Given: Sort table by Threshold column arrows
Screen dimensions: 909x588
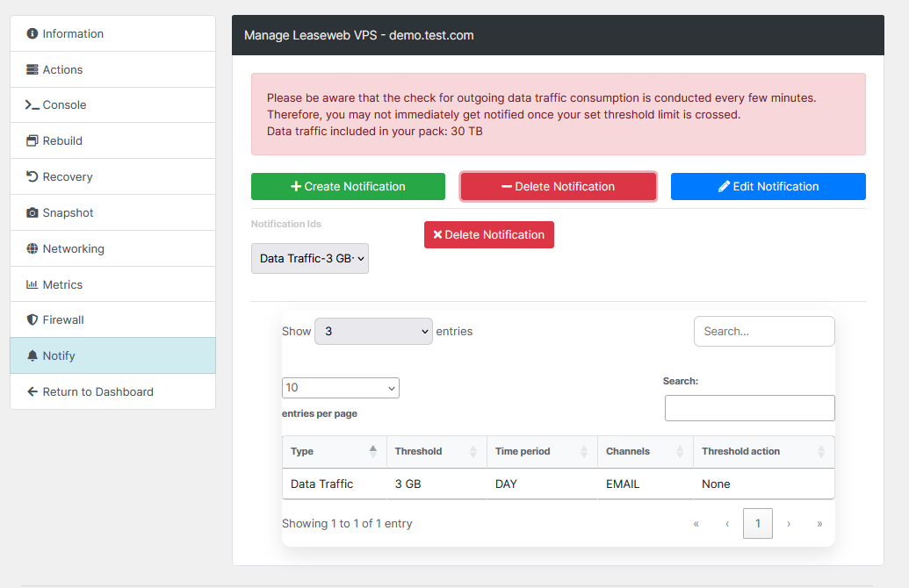Looking at the screenshot, I should pos(473,451).
